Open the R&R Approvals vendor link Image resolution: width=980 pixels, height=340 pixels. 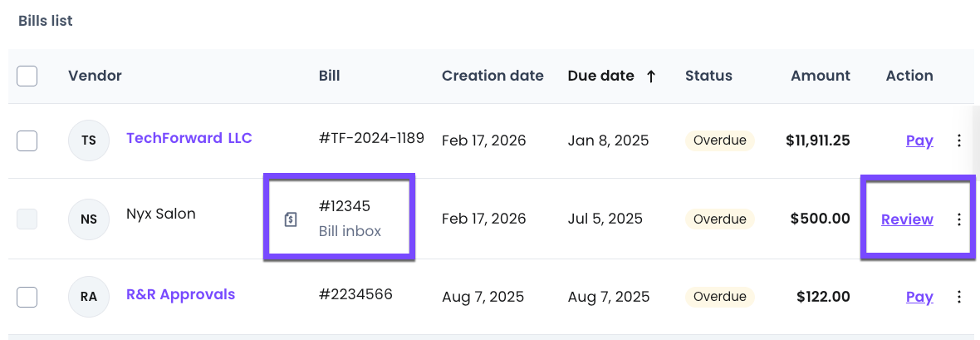pos(180,294)
